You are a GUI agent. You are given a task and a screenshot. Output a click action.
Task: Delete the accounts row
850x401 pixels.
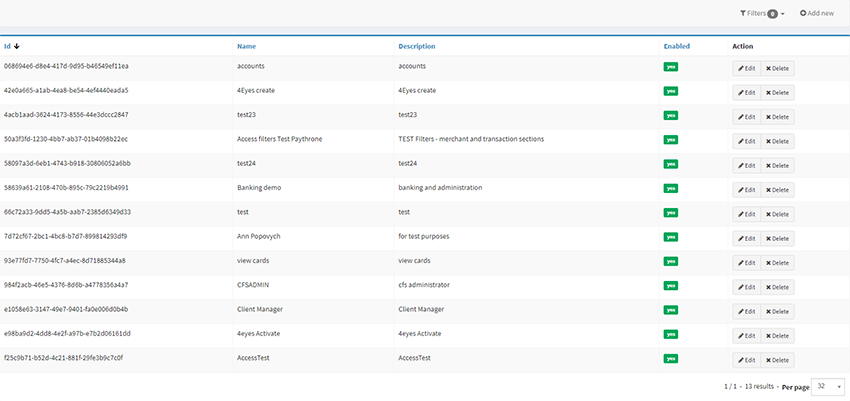click(777, 69)
